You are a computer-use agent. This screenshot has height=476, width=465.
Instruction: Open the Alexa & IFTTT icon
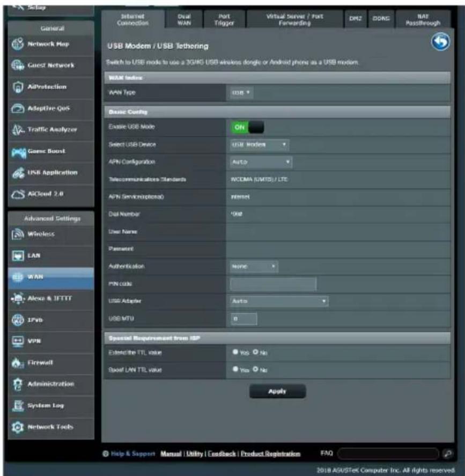(18, 298)
